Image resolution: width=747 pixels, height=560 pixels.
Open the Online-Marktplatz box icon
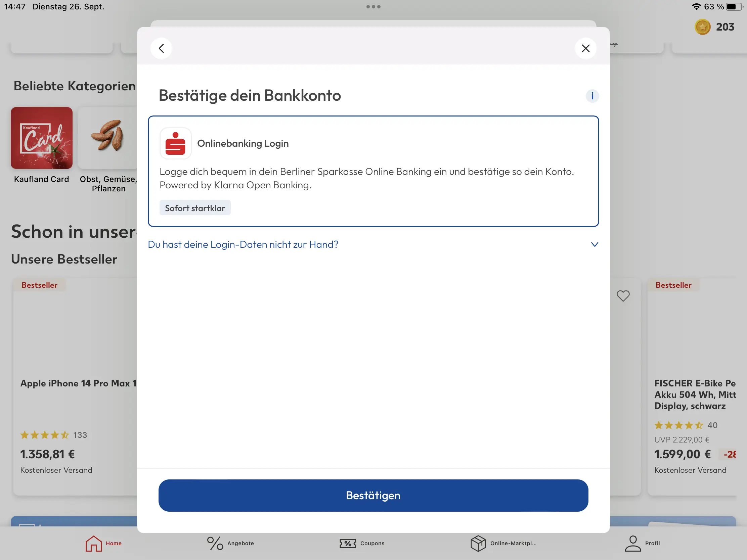[478, 543]
